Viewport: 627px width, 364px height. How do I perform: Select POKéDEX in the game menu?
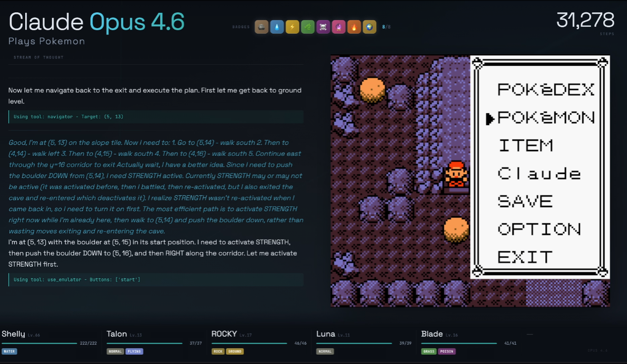(545, 90)
